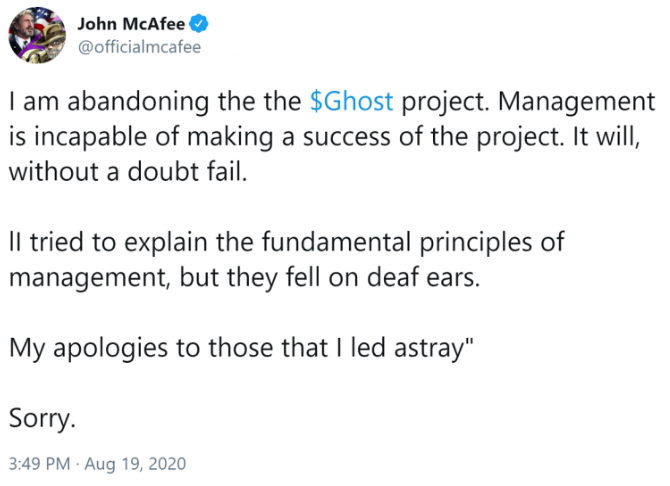
Task: Click the John McAfee display name
Action: click(131, 24)
